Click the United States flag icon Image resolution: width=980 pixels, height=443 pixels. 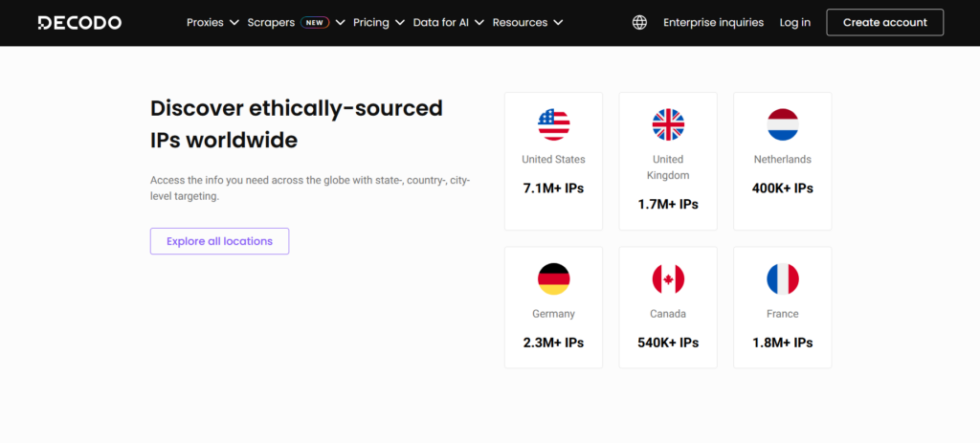pos(553,124)
